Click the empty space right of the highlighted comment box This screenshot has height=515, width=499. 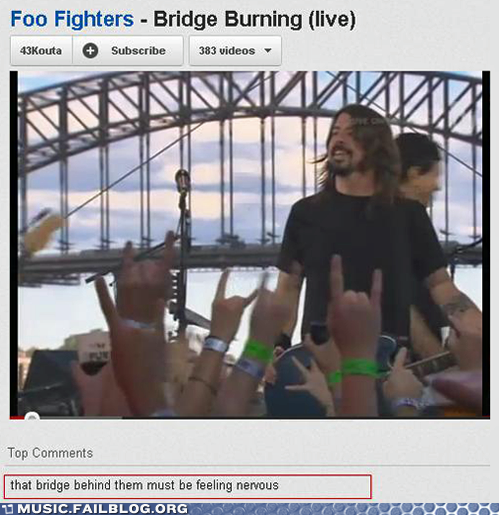pyautogui.click(x=431, y=487)
